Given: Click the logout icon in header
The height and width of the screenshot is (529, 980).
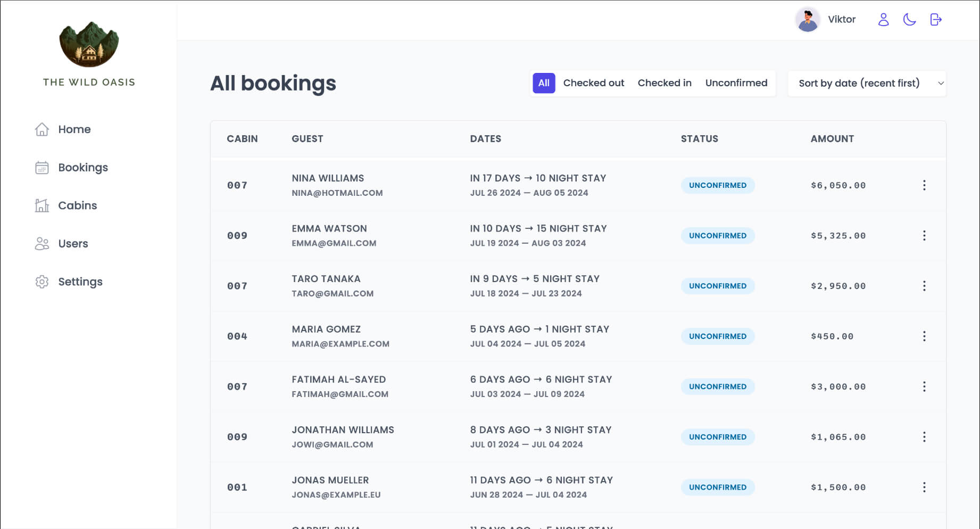Looking at the screenshot, I should pyautogui.click(x=936, y=20).
